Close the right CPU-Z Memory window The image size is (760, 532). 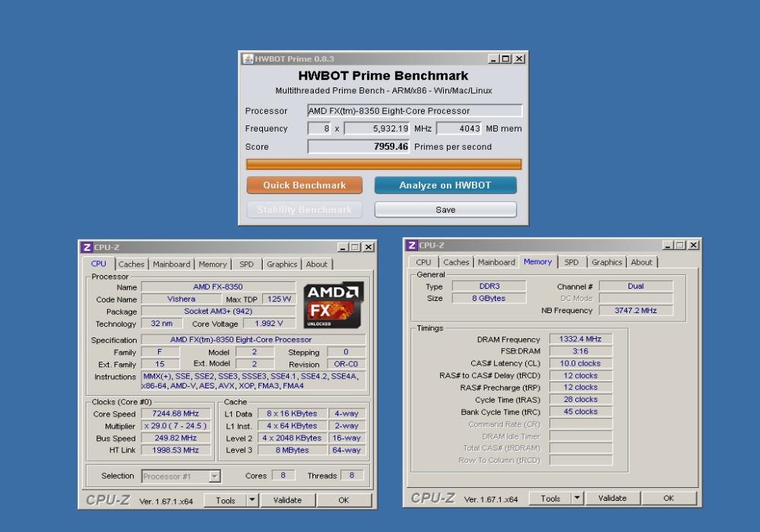(x=694, y=245)
